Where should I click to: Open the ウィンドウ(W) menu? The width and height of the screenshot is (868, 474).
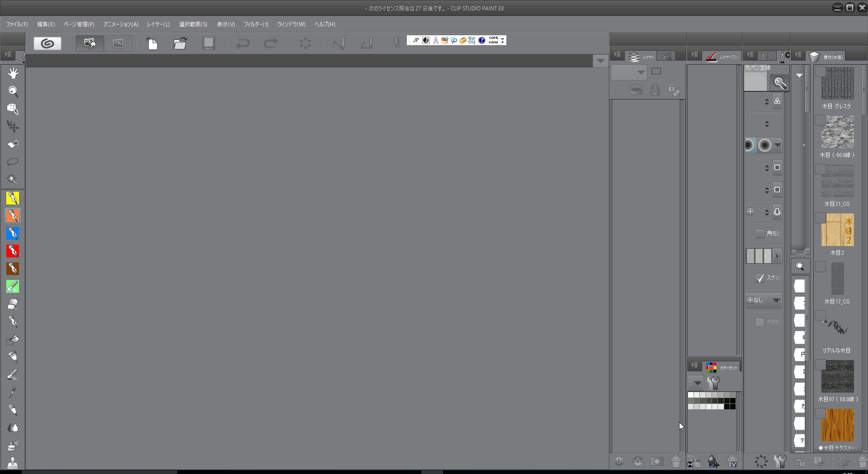click(x=291, y=24)
